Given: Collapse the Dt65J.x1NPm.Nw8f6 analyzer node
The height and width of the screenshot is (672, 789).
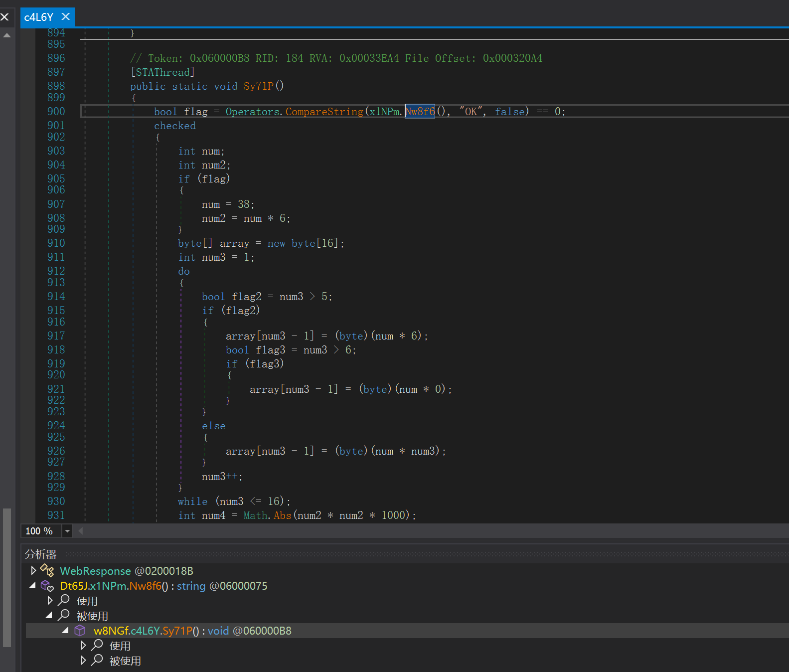Looking at the screenshot, I should (x=32, y=586).
